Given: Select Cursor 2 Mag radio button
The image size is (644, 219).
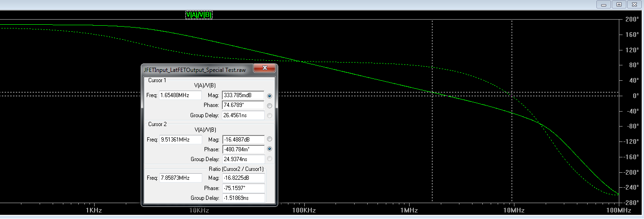Looking at the screenshot, I should 269,139.
